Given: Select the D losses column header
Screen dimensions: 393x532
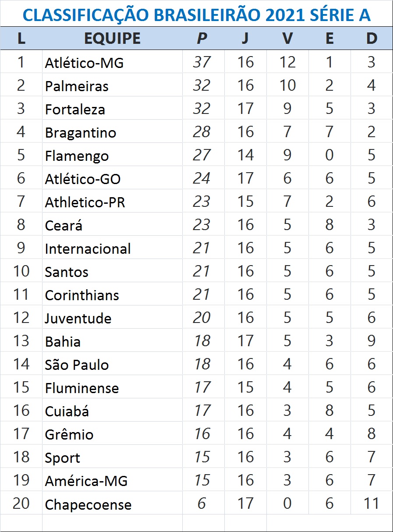Looking at the screenshot, I should [372, 39].
